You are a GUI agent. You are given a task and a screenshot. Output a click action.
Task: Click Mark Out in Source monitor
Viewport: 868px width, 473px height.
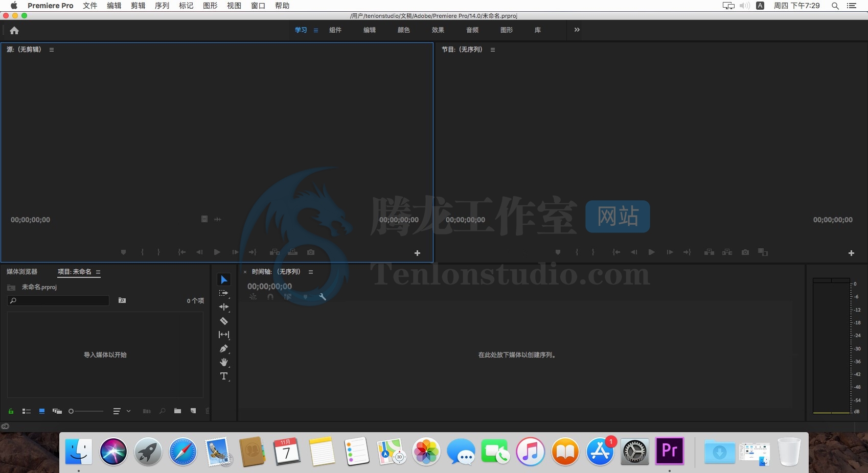[158, 252]
